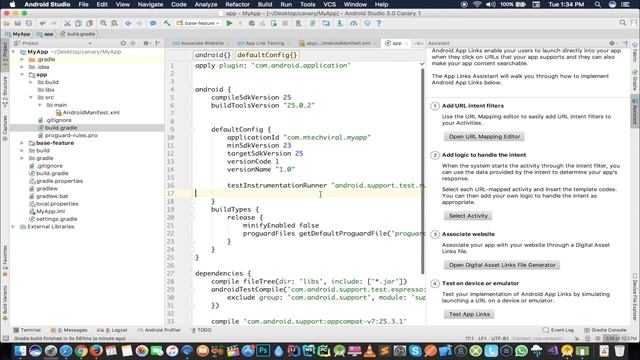This screenshot has height=360, width=640.
Task: Click the Undo arrow icon
Action: (42, 23)
